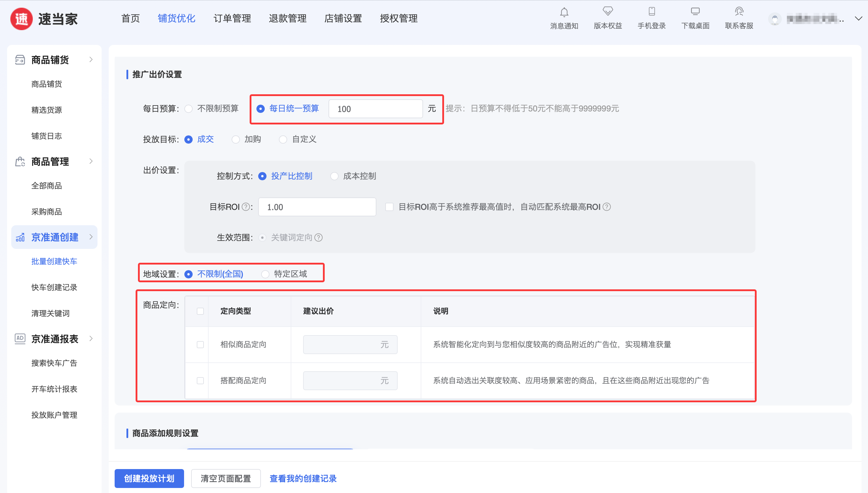Click the 速当家 logo icon
The width and height of the screenshot is (868, 493).
22,19
